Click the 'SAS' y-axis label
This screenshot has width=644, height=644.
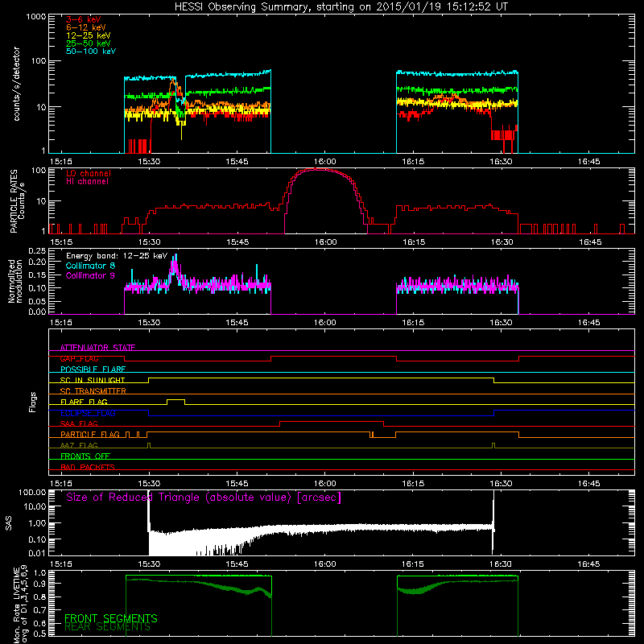(9, 523)
